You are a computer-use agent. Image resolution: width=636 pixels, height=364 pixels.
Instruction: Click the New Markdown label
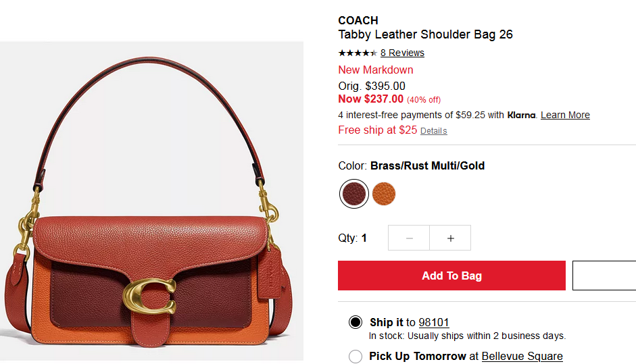coord(376,70)
